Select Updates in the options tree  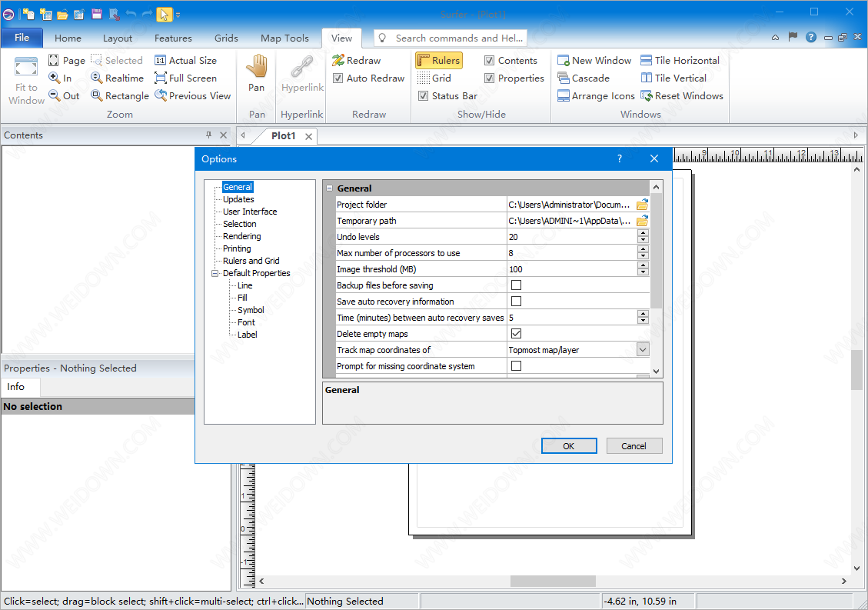click(x=238, y=199)
